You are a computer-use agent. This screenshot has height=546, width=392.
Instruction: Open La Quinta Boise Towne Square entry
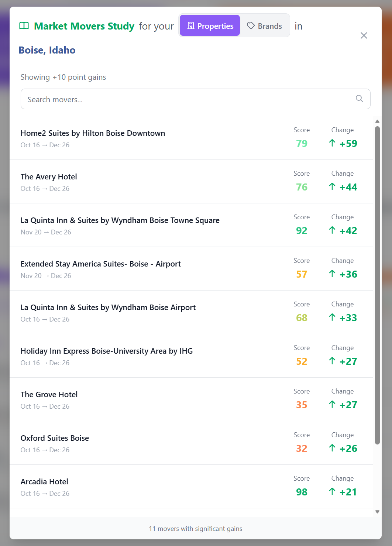pyautogui.click(x=191, y=225)
